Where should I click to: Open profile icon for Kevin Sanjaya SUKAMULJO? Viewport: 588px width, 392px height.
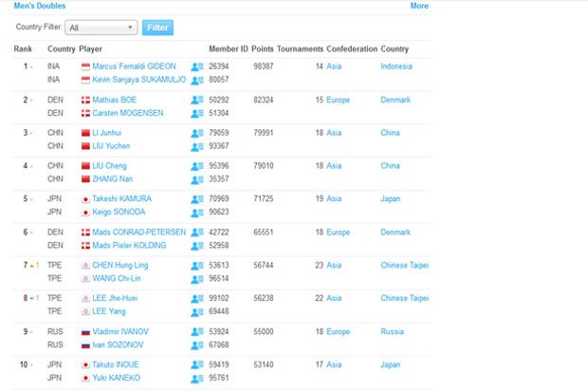click(x=197, y=81)
